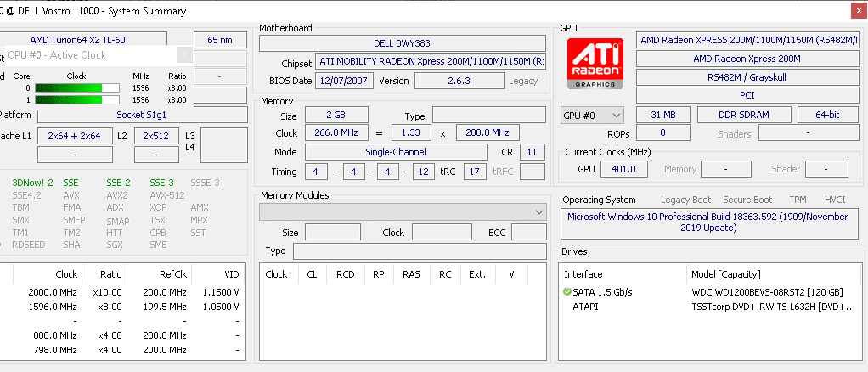This screenshot has width=868, height=372.
Task: Select the 2000.0 MHz clock row
Action: [122, 291]
